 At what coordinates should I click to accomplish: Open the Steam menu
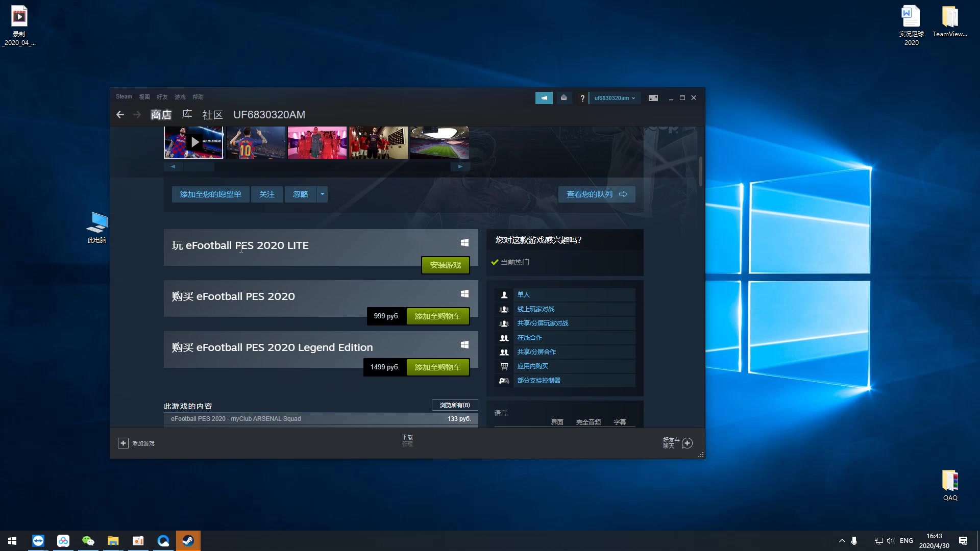[124, 97]
